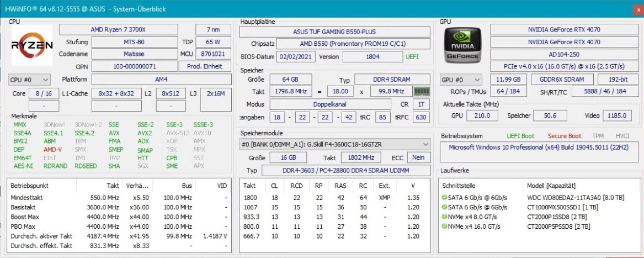This screenshot has height=258, width=644.
Task: Click the ECC value Nein
Action: (418, 157)
